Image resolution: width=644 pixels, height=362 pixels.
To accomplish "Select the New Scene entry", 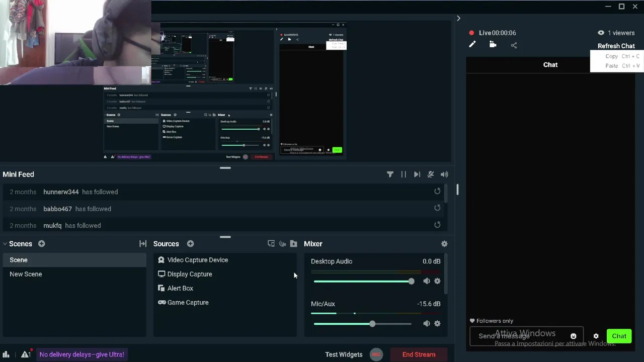I will coord(74,274).
